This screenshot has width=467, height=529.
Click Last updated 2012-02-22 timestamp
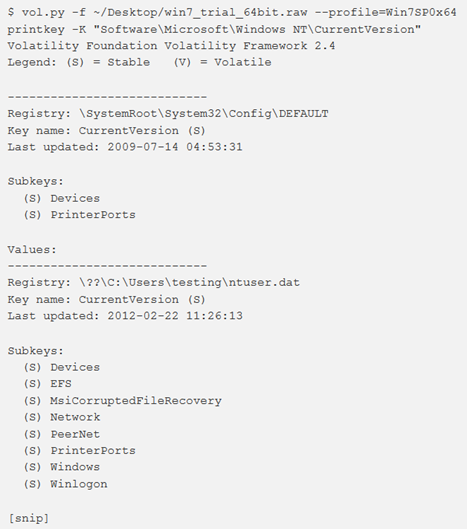(125, 316)
